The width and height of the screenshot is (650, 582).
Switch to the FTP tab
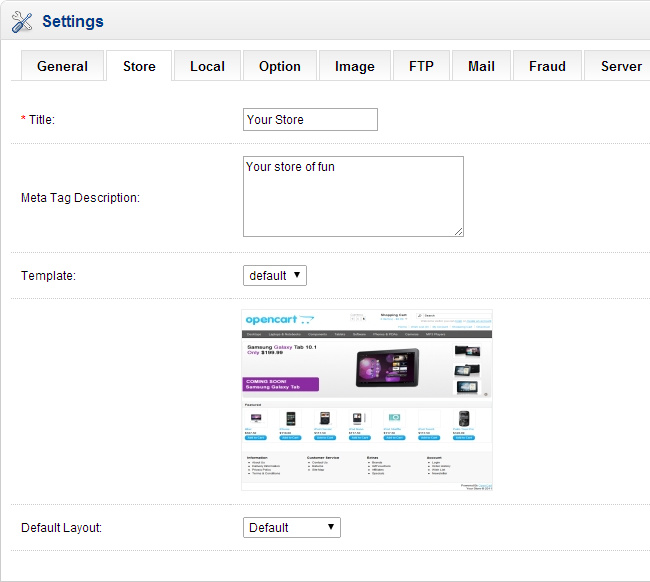click(x=421, y=66)
